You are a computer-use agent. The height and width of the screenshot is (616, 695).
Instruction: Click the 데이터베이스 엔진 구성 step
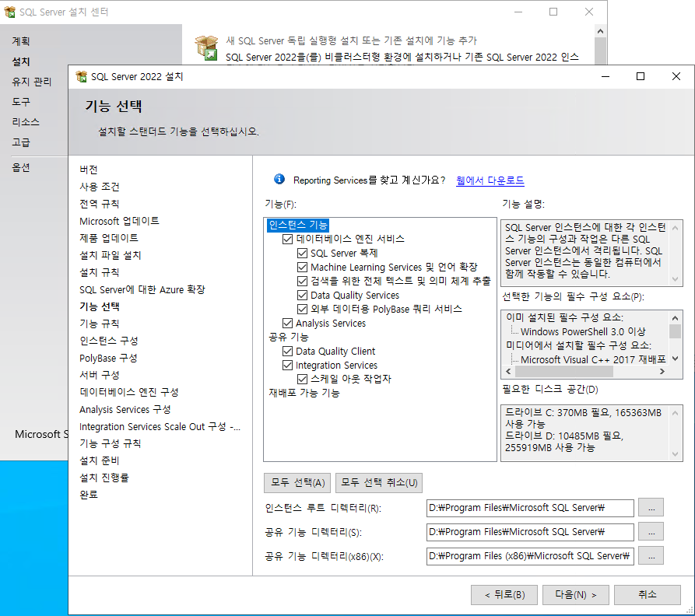tap(129, 392)
